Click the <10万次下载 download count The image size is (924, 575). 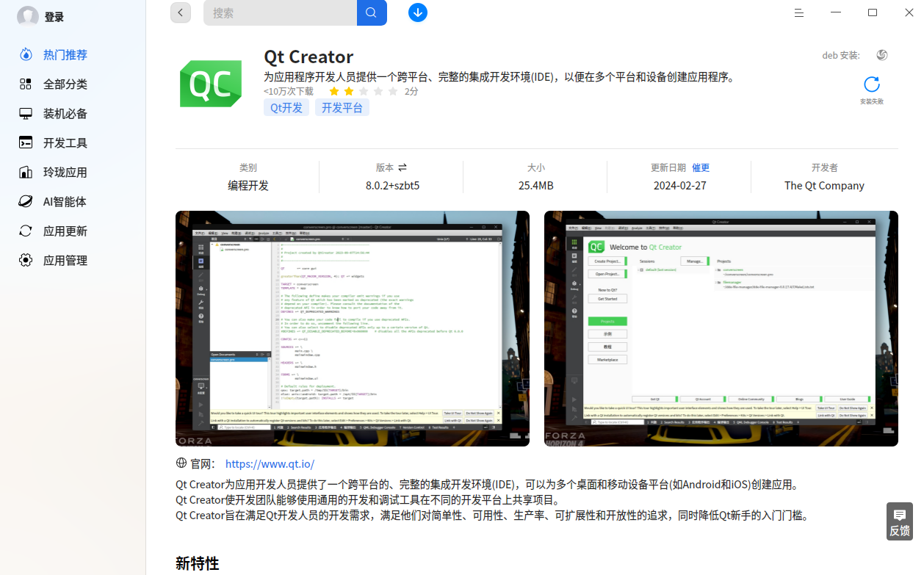(x=289, y=92)
